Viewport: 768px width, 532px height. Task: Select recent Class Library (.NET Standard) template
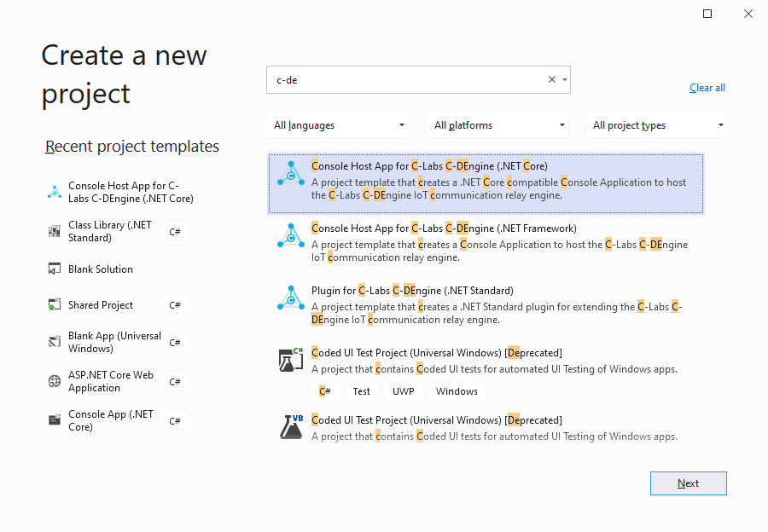118,231
